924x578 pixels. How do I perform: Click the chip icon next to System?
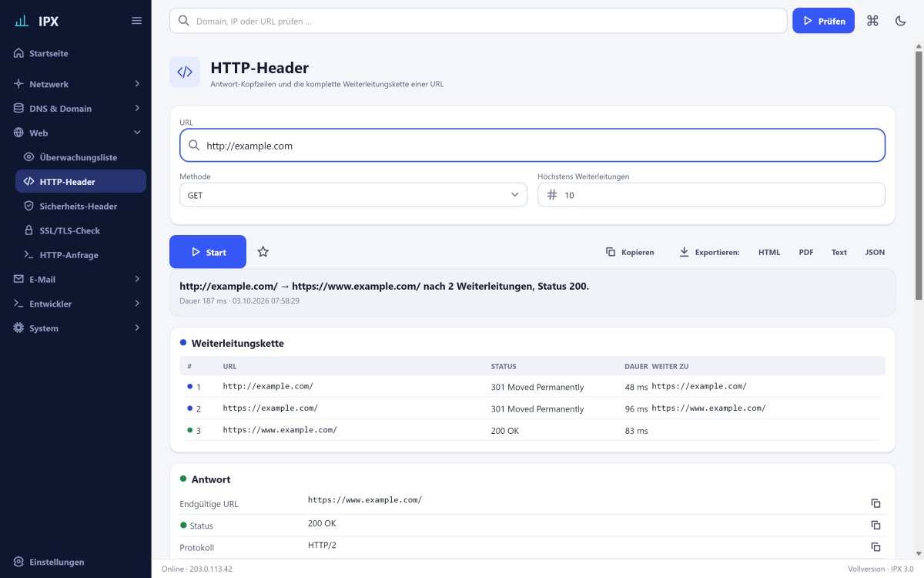(18, 328)
